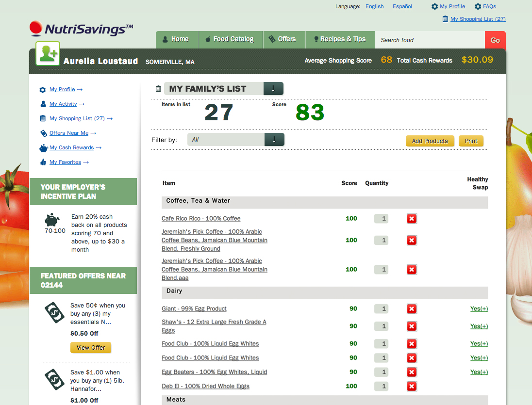The image size is (532, 405).
Task: Open sidebar My Activity link
Action: [x=63, y=104]
